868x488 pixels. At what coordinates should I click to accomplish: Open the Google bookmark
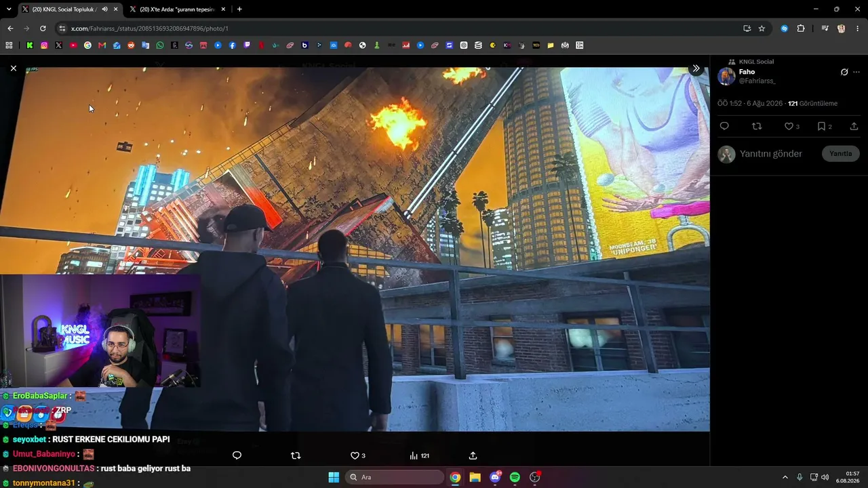[87, 45]
